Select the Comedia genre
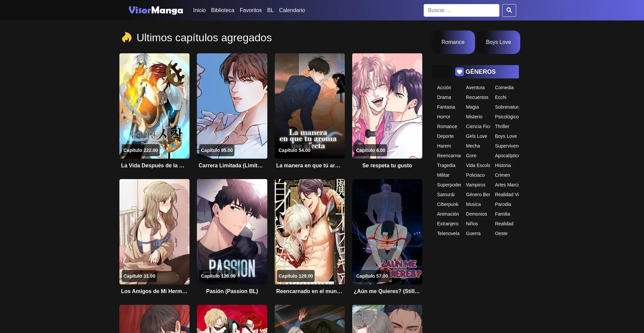The height and width of the screenshot is (333, 644). [x=504, y=88]
